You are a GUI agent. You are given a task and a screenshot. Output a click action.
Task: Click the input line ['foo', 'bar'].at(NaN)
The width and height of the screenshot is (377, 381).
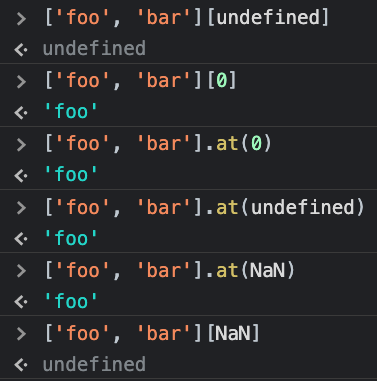(x=170, y=270)
